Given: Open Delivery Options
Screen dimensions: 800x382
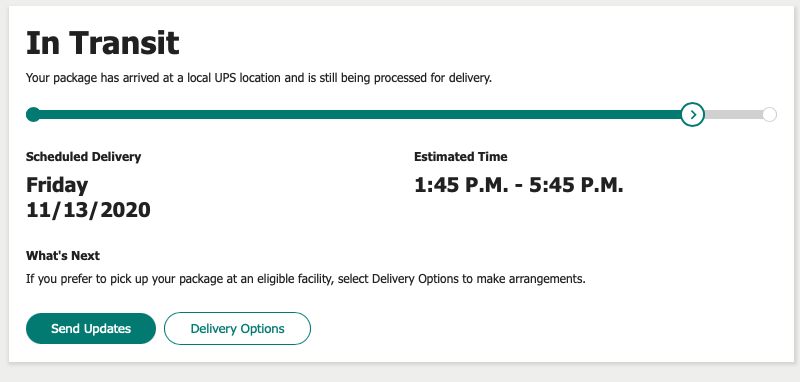Looking at the screenshot, I should pyautogui.click(x=237, y=328).
